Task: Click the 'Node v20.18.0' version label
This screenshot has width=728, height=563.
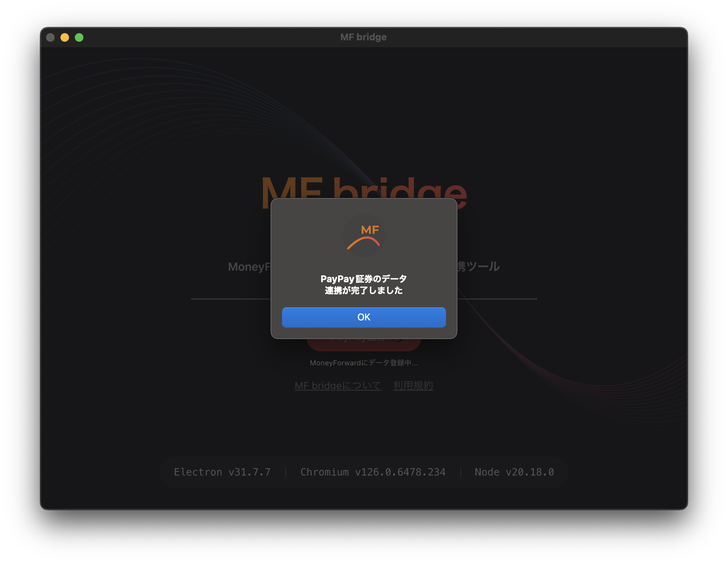Action: (514, 472)
